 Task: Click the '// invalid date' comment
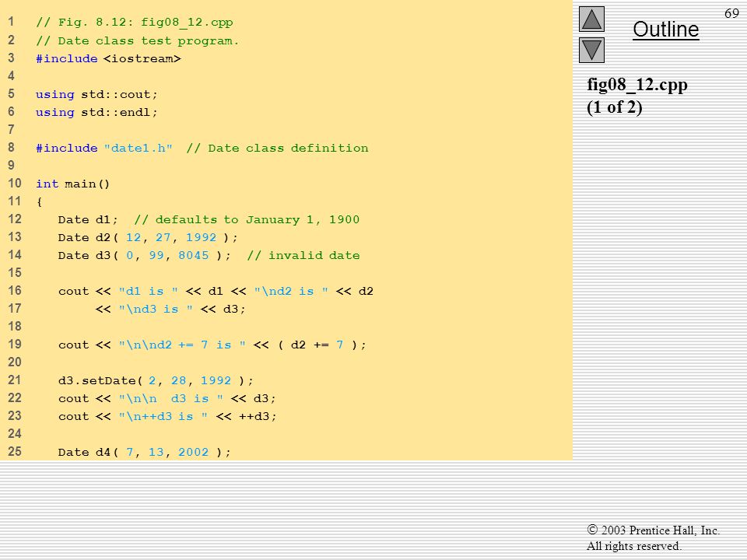click(303, 256)
